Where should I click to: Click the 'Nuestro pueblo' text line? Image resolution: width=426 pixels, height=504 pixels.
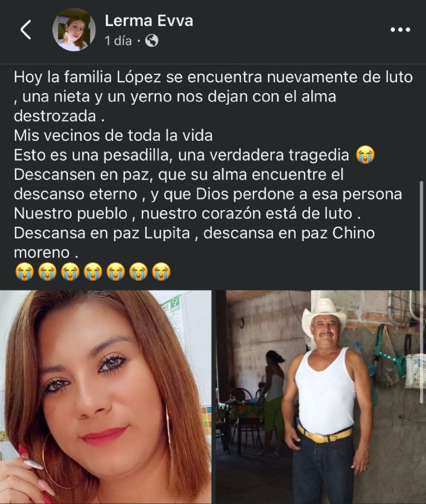coord(187,214)
